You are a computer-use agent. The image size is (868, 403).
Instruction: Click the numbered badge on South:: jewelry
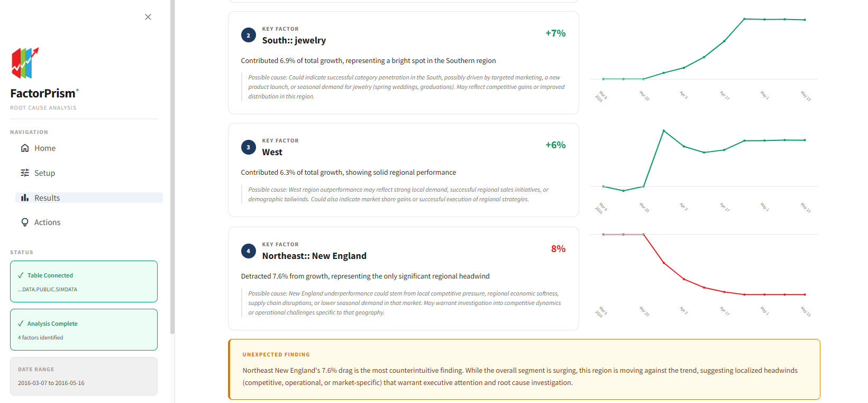coord(249,35)
